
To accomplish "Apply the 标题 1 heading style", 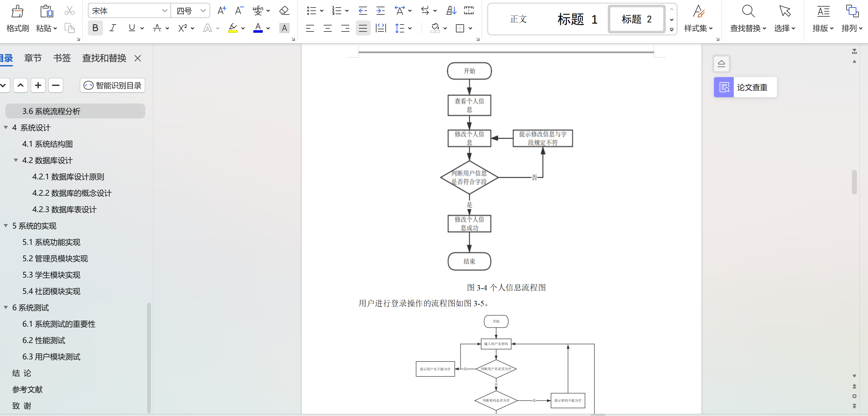I will [x=577, y=19].
